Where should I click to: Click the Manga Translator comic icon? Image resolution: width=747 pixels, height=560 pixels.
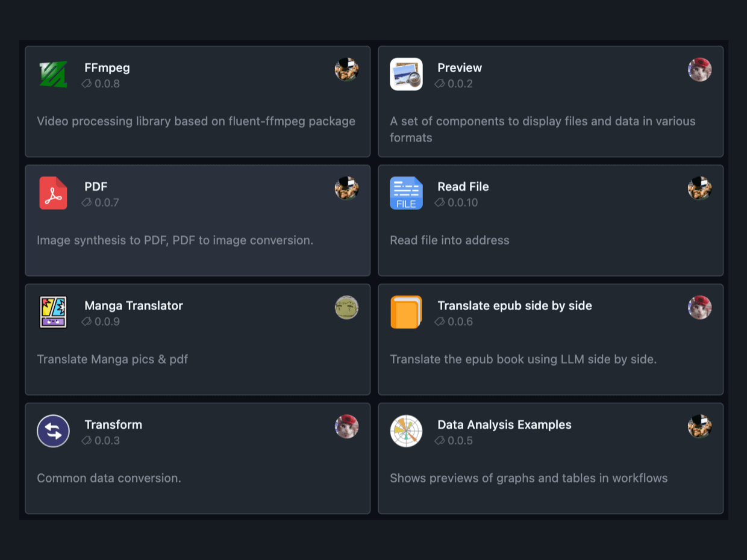click(x=53, y=312)
